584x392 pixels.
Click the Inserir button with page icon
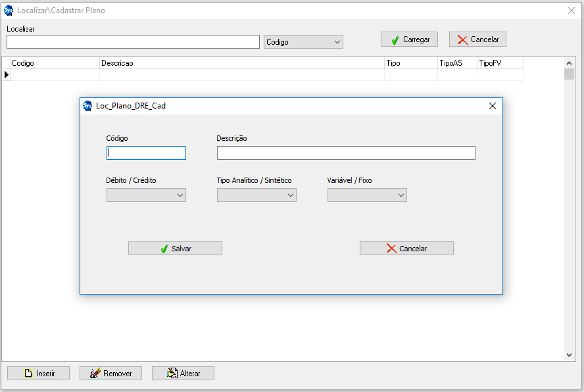[39, 373]
